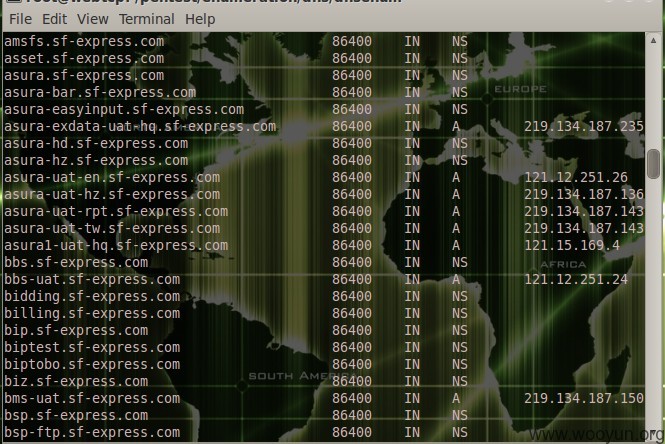Open the Terminal menu
This screenshot has width=665, height=444.
[146, 19]
